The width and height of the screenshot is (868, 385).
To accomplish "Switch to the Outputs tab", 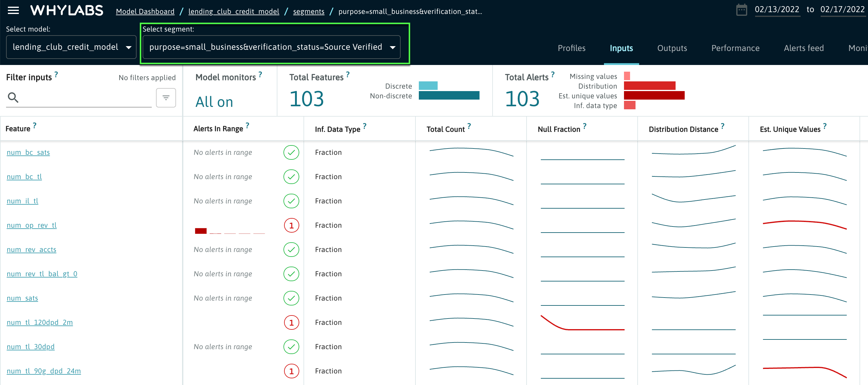I will (672, 48).
